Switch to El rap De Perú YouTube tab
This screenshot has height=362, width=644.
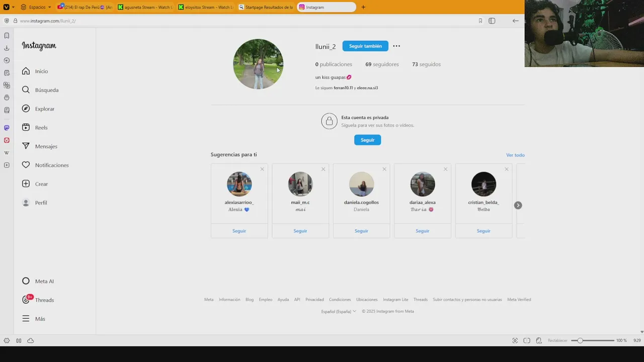point(85,7)
